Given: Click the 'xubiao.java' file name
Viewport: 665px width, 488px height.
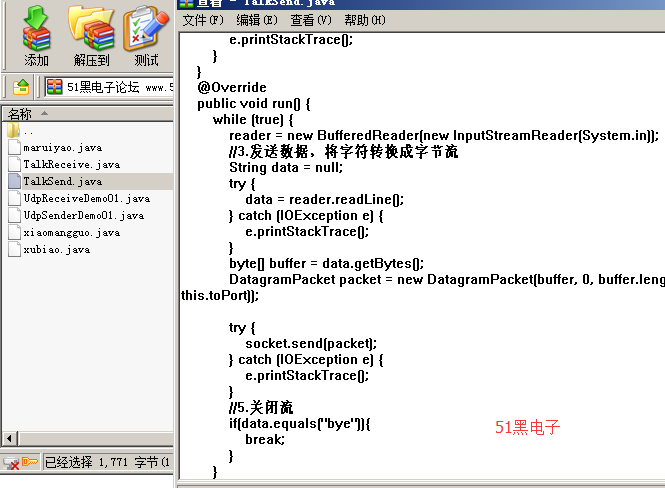Looking at the screenshot, I should 57,249.
